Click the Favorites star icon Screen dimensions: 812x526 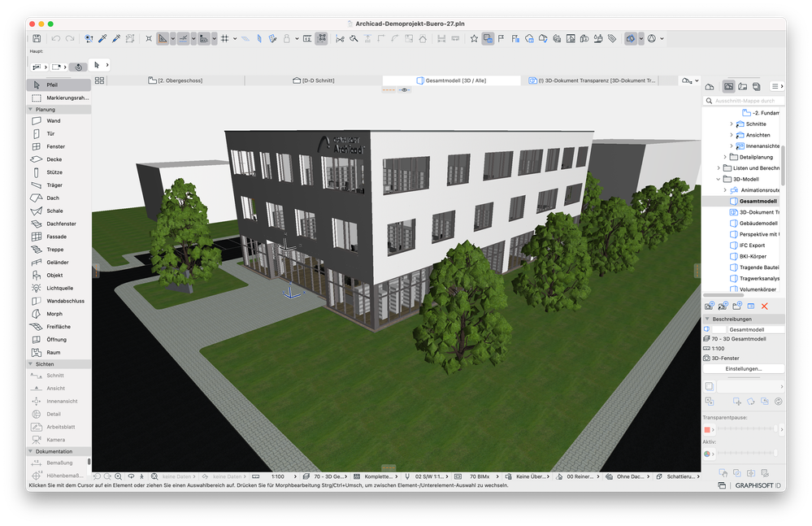[x=474, y=38]
